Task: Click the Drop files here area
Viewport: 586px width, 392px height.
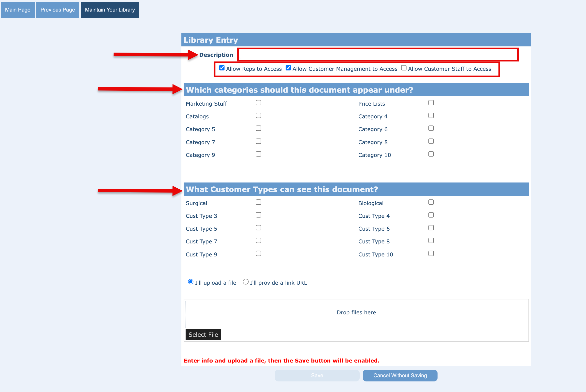Action: [356, 314]
